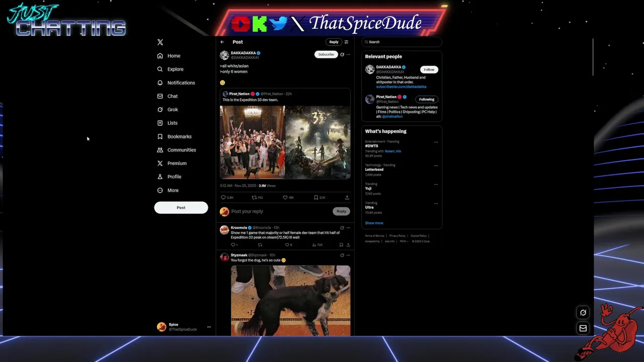
Task: Open the floating Grok button
Action: coord(583,313)
